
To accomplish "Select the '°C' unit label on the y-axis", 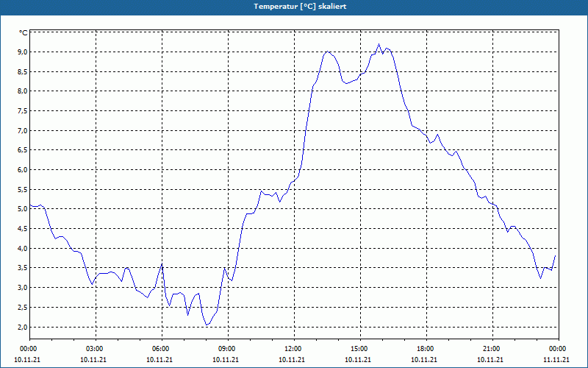I will coord(24,33).
